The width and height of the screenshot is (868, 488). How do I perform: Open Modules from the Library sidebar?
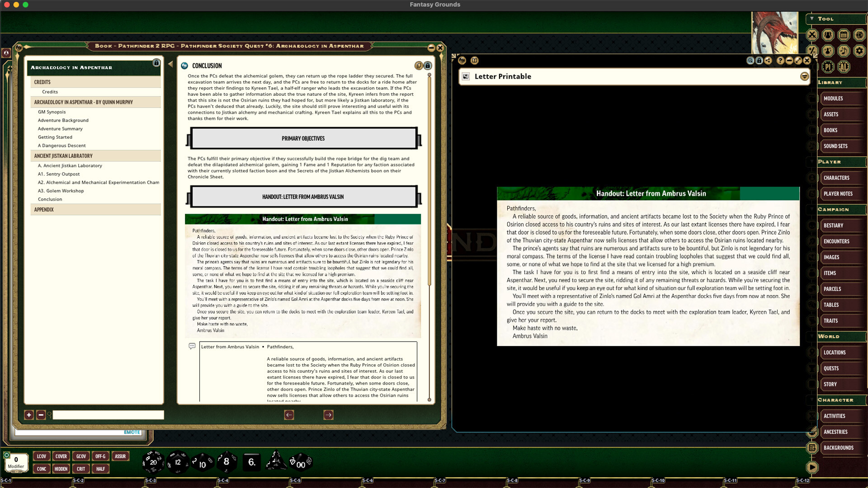(833, 98)
